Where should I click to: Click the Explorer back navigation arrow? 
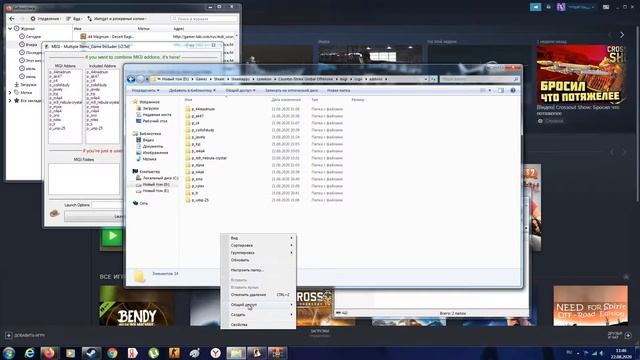tap(131, 79)
